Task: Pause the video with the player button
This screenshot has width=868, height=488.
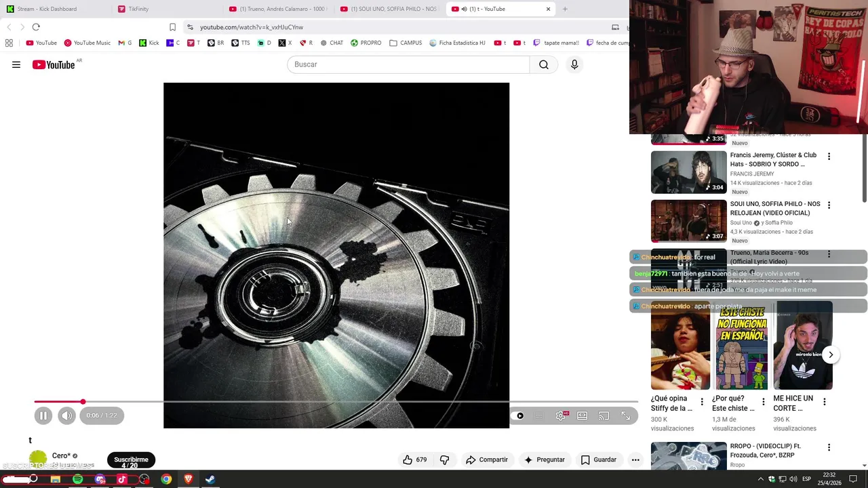Action: [x=43, y=415]
